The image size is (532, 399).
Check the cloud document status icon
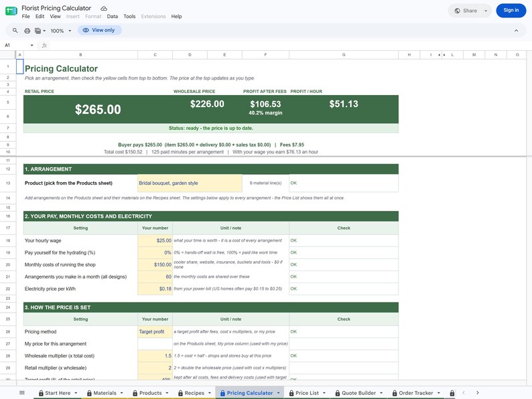pos(104,8)
